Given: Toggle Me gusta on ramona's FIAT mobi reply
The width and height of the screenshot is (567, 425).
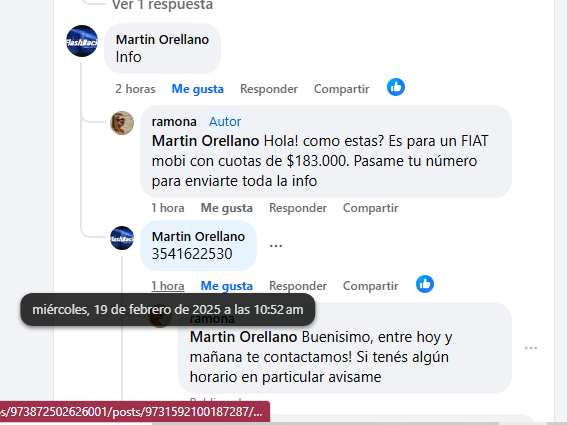Looking at the screenshot, I should coord(227,208).
